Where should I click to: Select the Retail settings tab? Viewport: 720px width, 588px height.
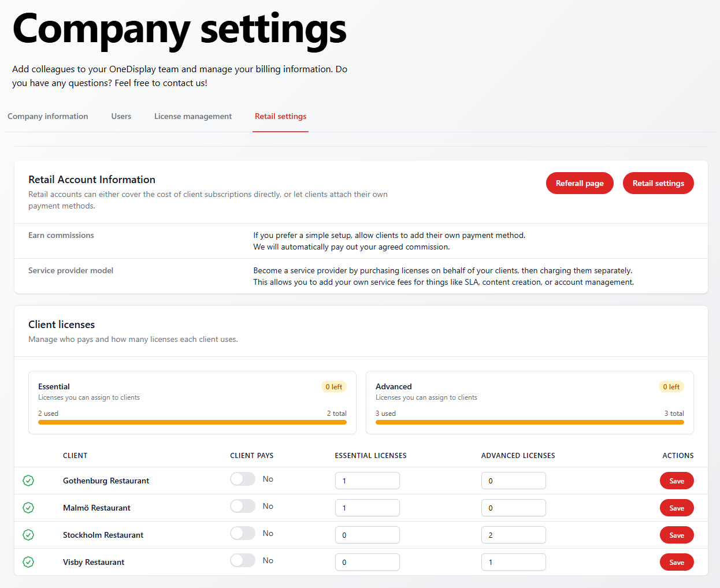tap(281, 116)
